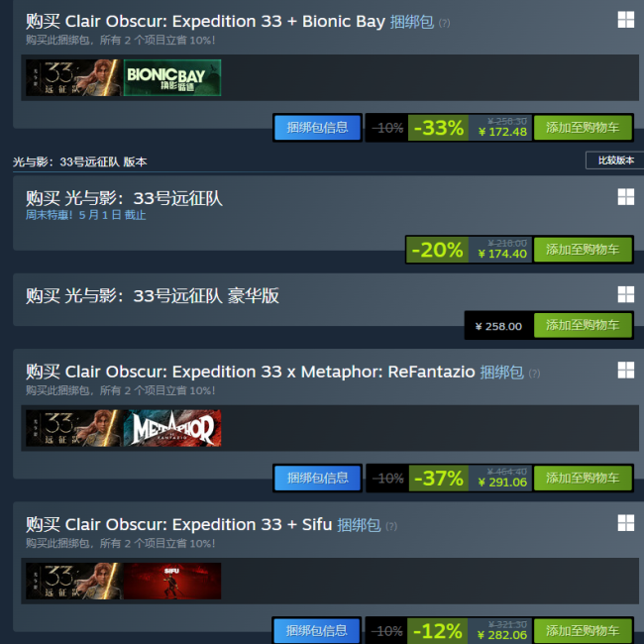
Task: Add ¥258.00 豪华版 to cart
Action: tap(583, 325)
